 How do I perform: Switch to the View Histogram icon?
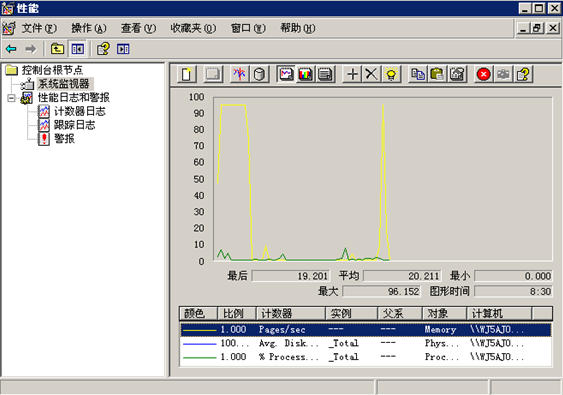(306, 74)
